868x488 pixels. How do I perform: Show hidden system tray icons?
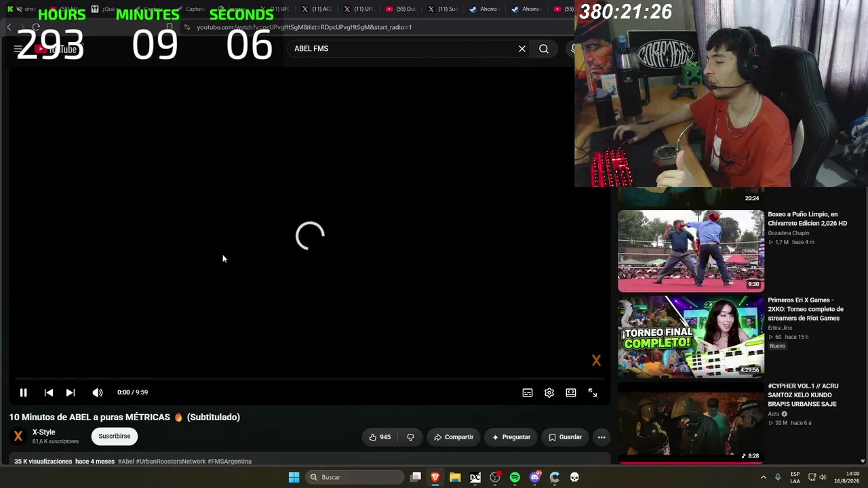point(763,477)
